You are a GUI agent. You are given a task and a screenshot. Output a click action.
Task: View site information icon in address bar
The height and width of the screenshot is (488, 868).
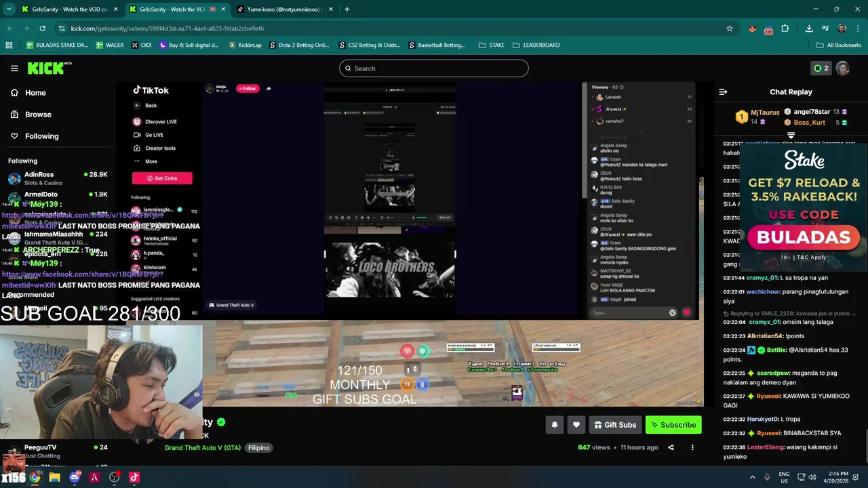coord(62,28)
